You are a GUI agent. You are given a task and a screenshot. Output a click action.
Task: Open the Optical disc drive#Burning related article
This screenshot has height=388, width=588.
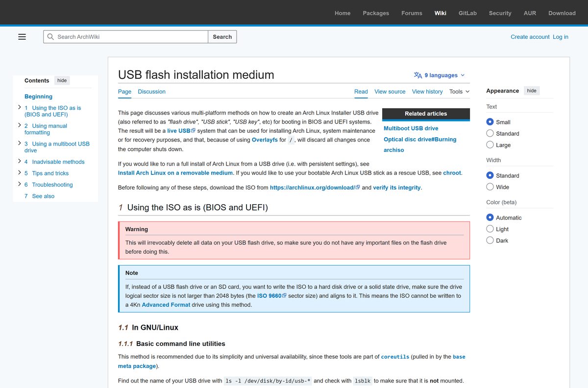[420, 139]
